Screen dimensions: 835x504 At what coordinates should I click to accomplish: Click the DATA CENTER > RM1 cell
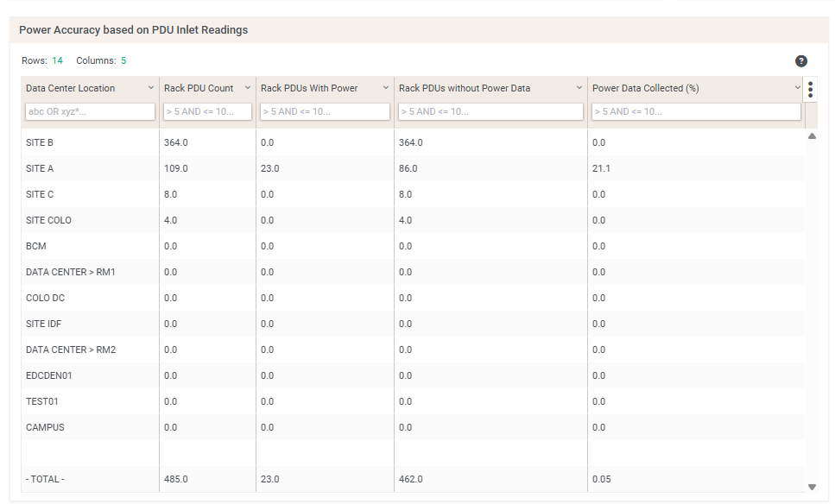tap(71, 272)
